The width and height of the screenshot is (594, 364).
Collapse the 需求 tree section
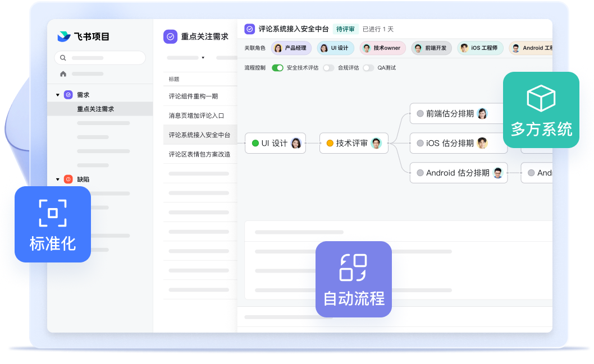57,95
